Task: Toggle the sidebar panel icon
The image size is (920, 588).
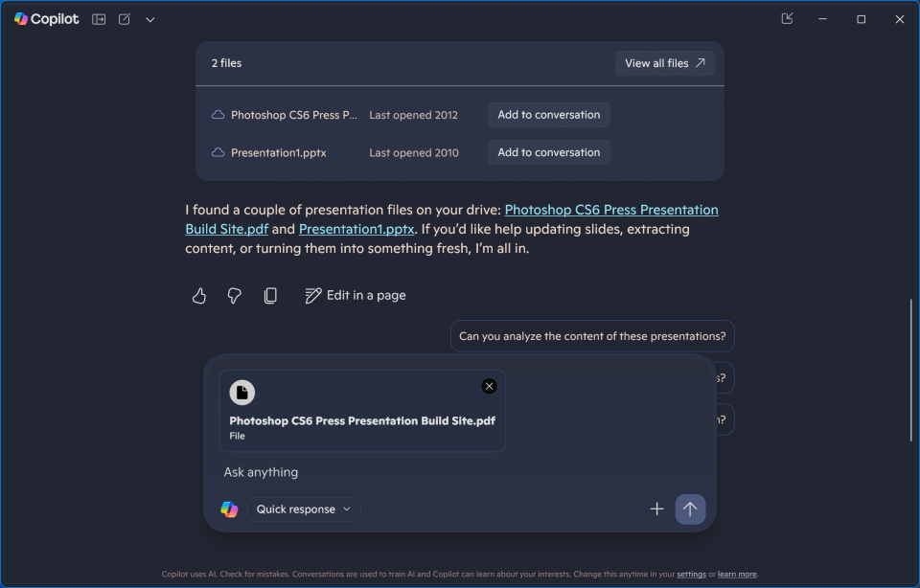Action: pos(99,19)
